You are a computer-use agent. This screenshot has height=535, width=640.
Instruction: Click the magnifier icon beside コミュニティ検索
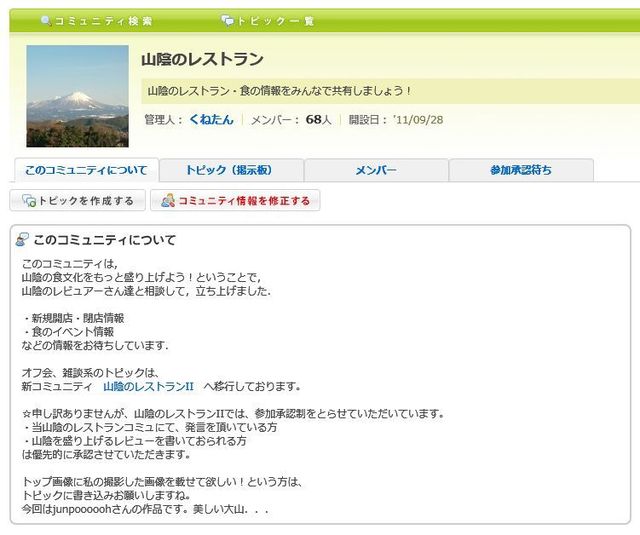45,20
